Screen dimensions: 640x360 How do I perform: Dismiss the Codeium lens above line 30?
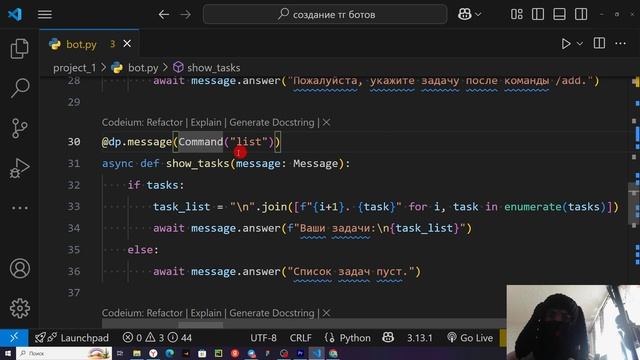(326, 122)
